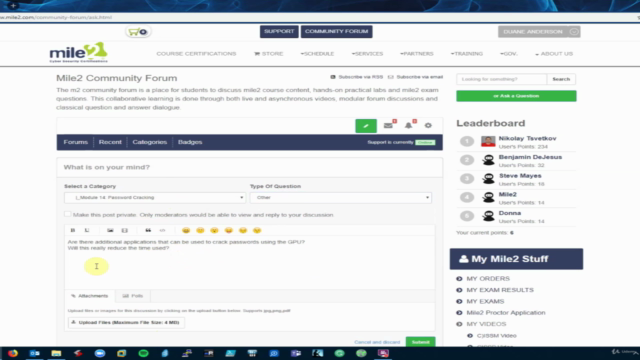This screenshot has height=360, width=640.
Task: Open the Select a Category dropdown
Action: click(154, 198)
